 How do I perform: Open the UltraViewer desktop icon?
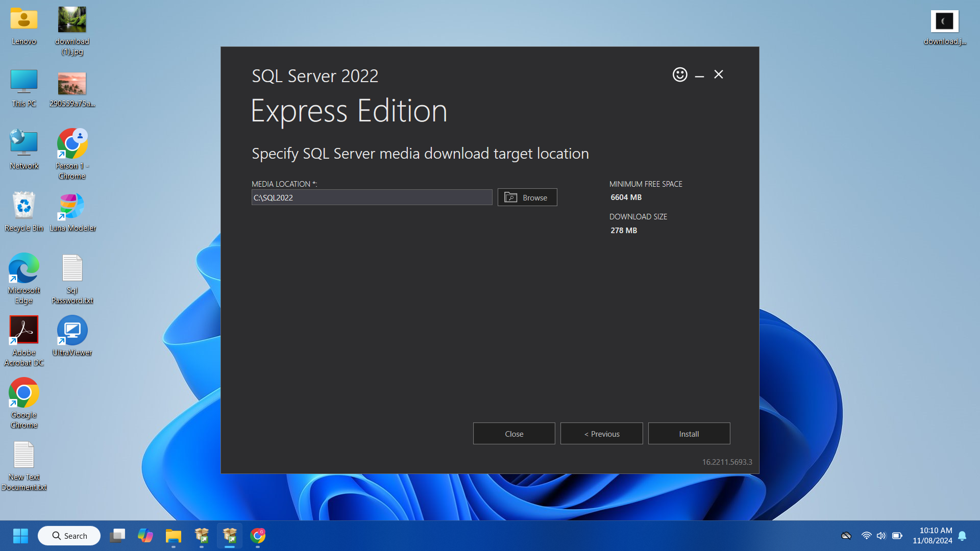[x=72, y=331]
